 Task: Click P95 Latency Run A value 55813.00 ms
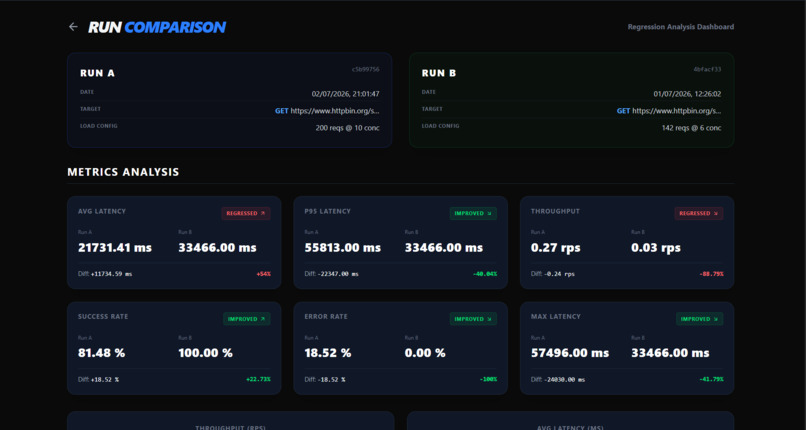(x=342, y=248)
